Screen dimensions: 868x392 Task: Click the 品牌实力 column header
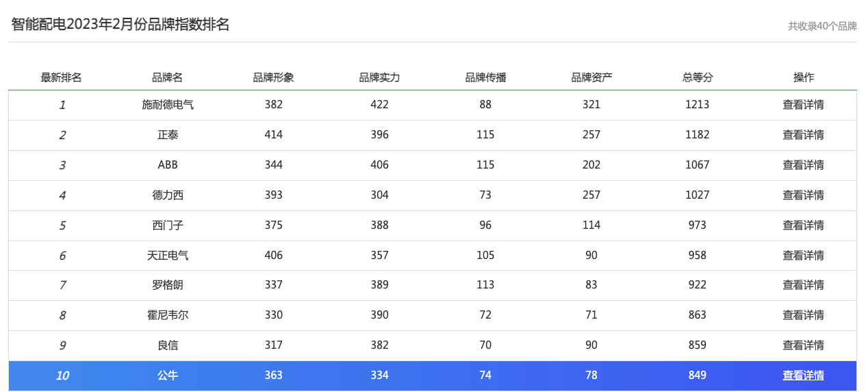pyautogui.click(x=379, y=77)
